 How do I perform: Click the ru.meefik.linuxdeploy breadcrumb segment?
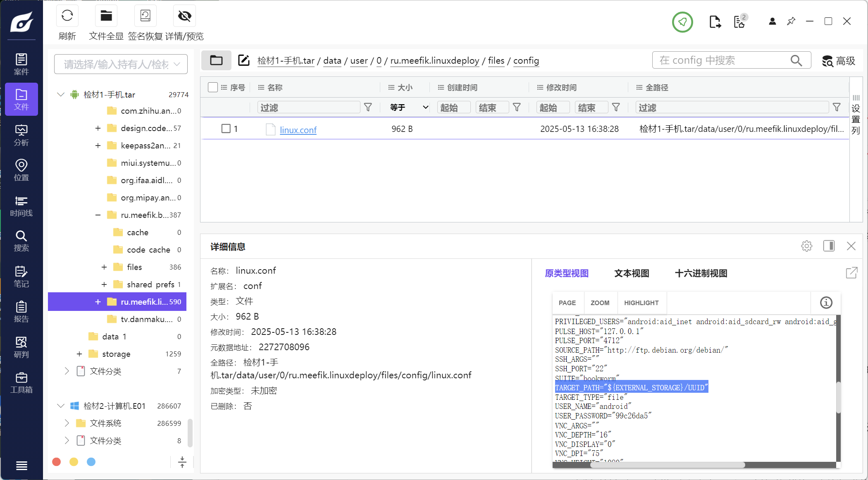pos(434,60)
